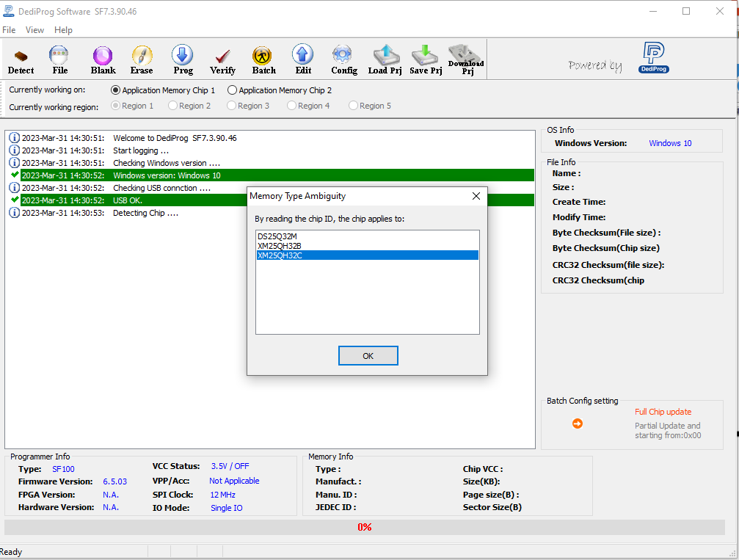739x560 pixels.
Task: Click Full Chip update text
Action: pyautogui.click(x=663, y=412)
